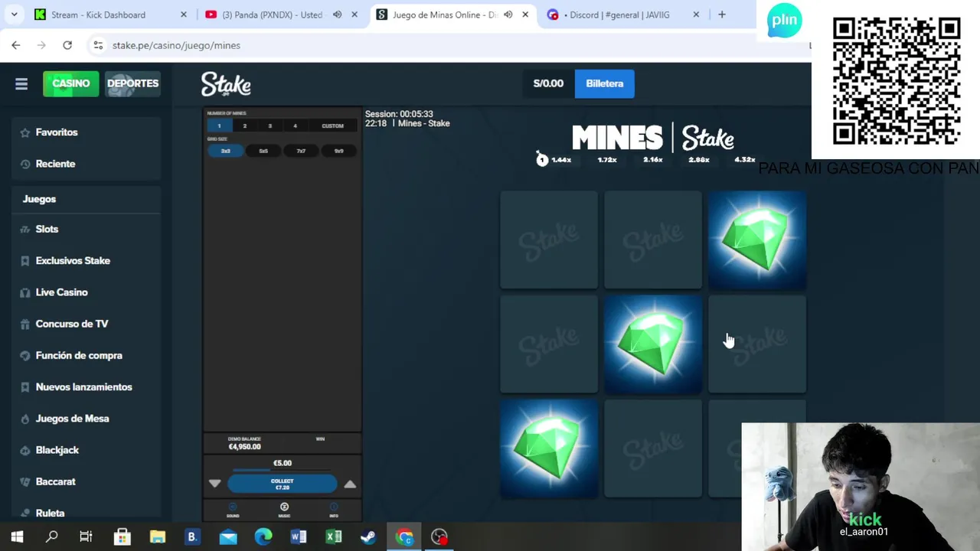
Task: Choose the 9x9 grid size
Action: (338, 151)
